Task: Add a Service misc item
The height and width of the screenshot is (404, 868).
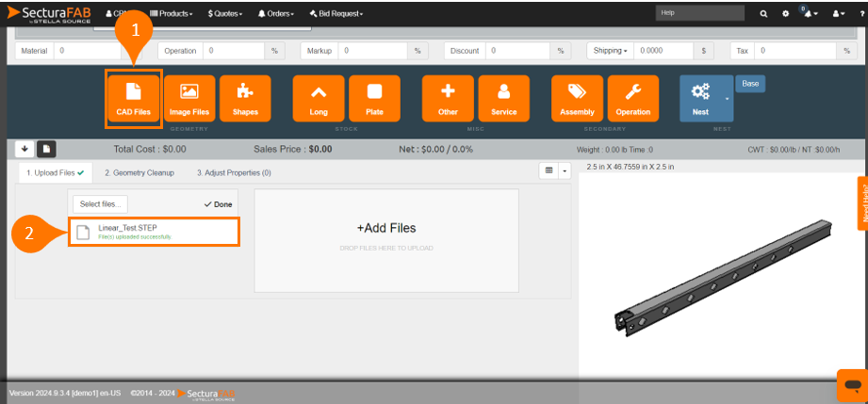Action: [x=503, y=100]
